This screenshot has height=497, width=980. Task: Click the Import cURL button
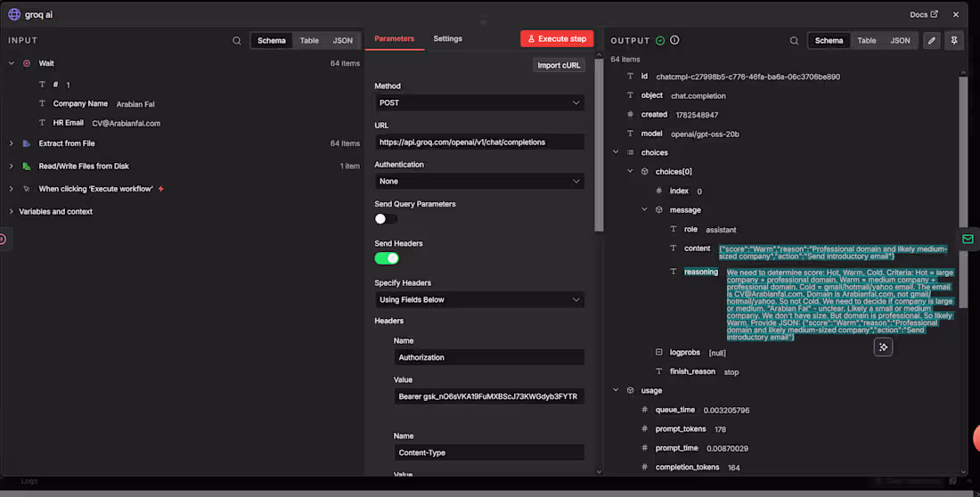(x=559, y=65)
